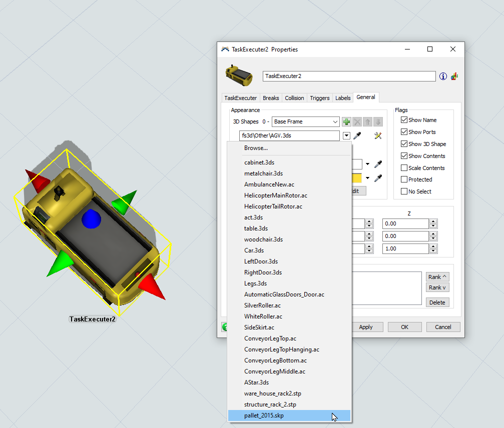Click the gray X remove-shape icon
Image resolution: width=504 pixels, height=428 pixels.
pos(357,121)
